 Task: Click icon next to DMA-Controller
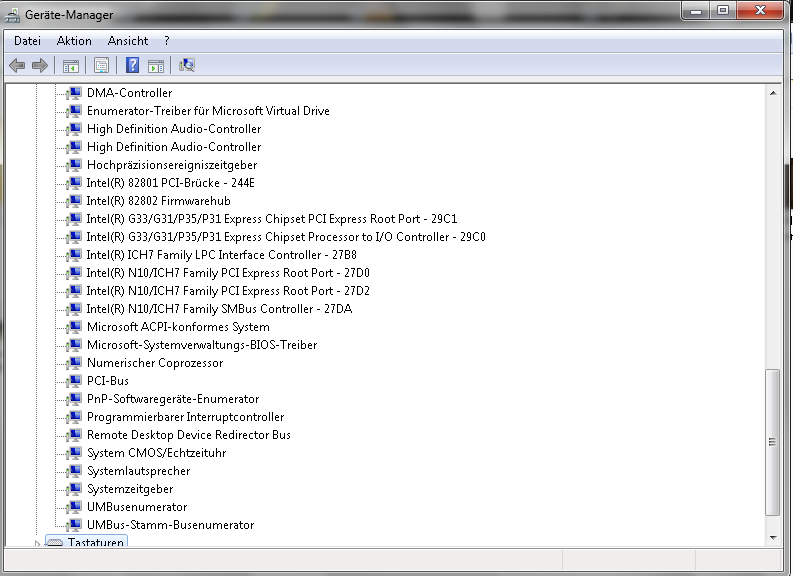(74, 93)
